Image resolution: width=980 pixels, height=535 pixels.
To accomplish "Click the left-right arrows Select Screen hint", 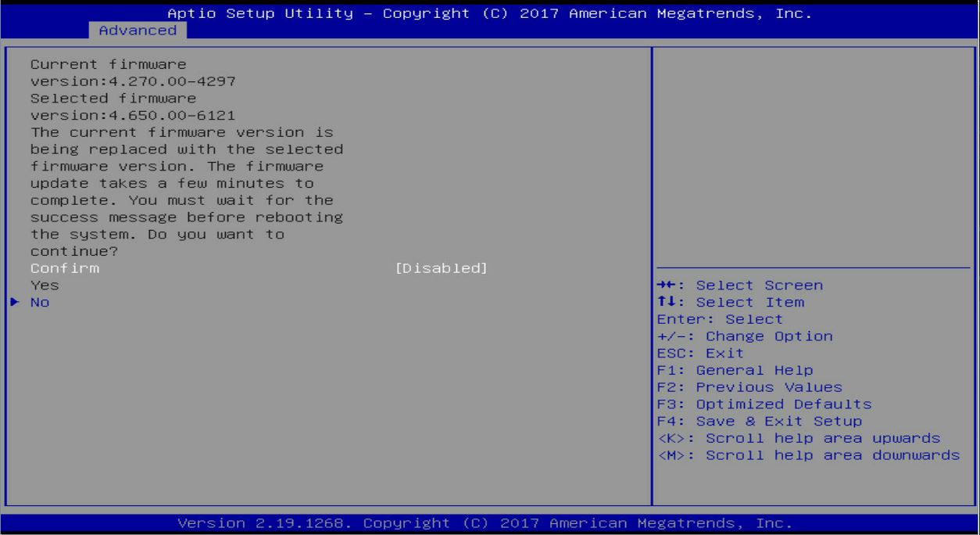I will [739, 285].
